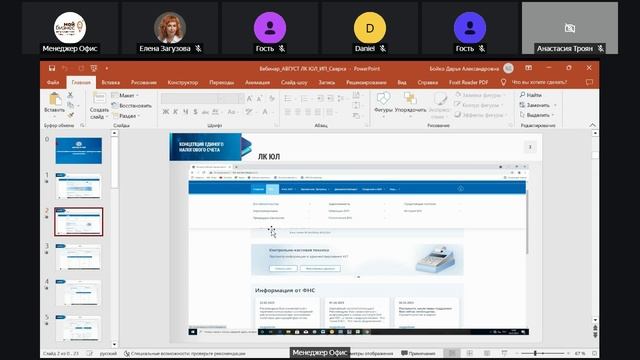Click the русский language indicator in status bar
The height and width of the screenshot is (360, 640).
108,353
